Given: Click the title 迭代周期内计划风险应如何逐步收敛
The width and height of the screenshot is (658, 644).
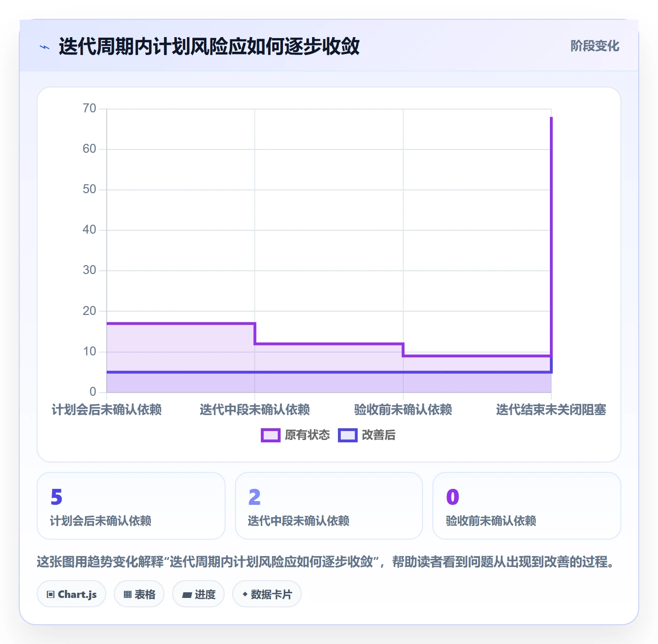Looking at the screenshot, I should click(209, 47).
